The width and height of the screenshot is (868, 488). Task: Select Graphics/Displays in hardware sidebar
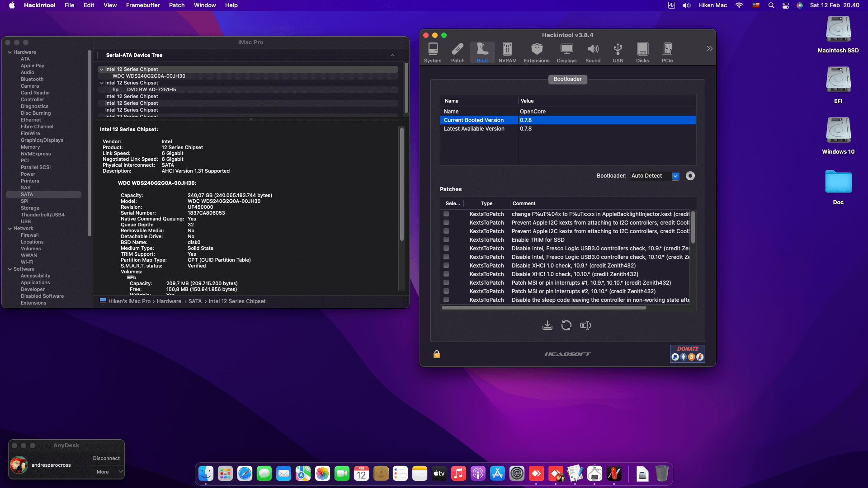click(42, 141)
